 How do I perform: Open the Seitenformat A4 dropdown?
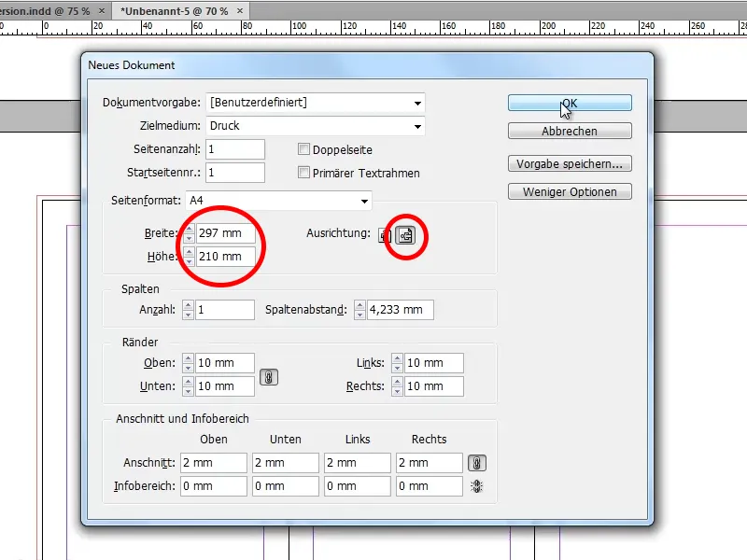click(x=278, y=201)
